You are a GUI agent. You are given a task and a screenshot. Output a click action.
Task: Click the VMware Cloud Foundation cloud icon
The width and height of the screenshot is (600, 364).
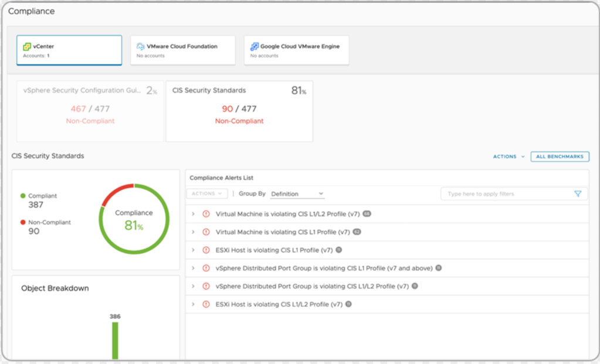tap(140, 47)
